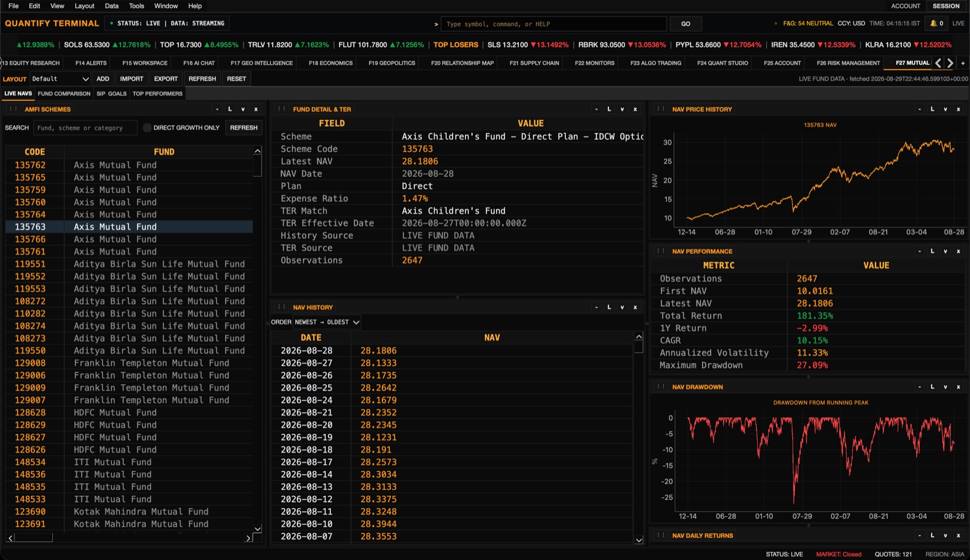This screenshot has width=970, height=560.
Task: Select scheme 129008 Franklin Templeton row
Action: [x=129, y=363]
